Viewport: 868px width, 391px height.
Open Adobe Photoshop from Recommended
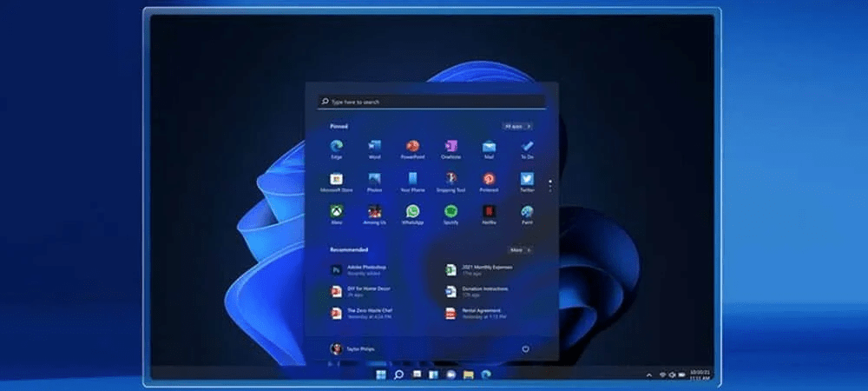point(358,269)
